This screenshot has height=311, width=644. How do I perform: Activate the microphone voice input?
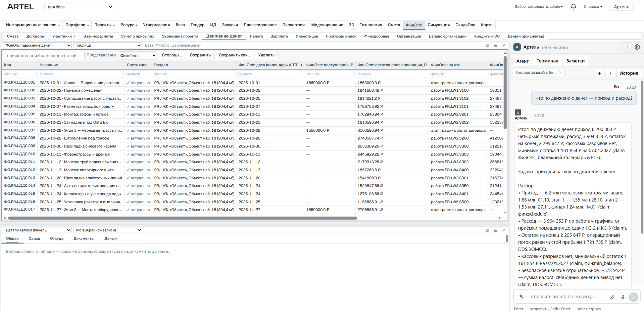click(x=623, y=297)
